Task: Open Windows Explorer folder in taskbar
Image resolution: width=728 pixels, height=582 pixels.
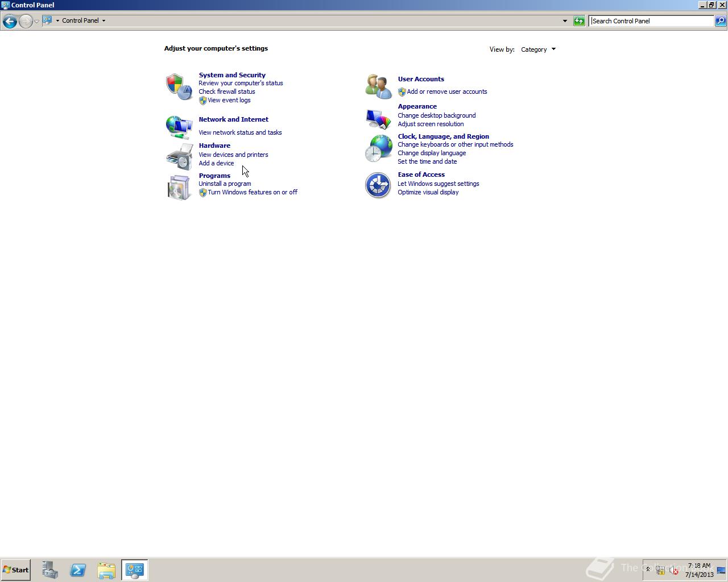Action: [106, 570]
